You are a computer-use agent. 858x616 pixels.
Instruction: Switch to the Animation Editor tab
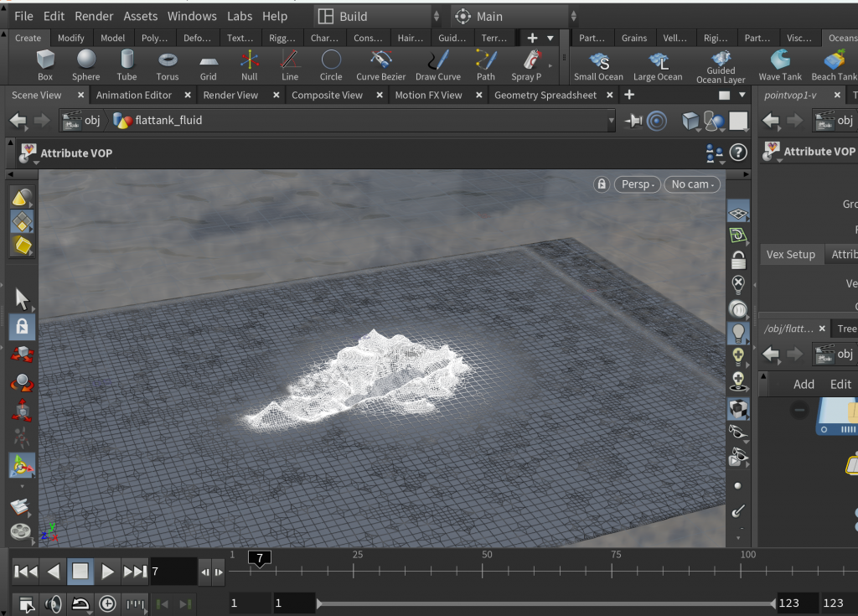tap(134, 95)
